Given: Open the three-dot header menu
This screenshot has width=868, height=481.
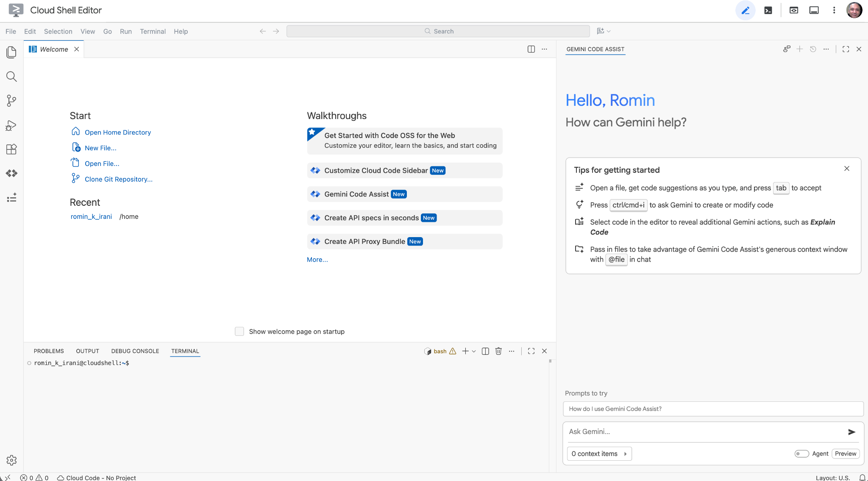Looking at the screenshot, I should (834, 11).
